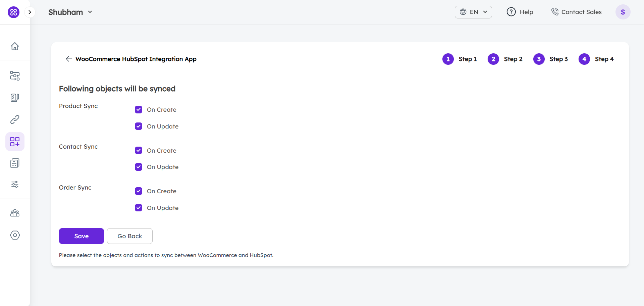
Task: Open the document notes icon in sidebar
Action: (x=15, y=163)
